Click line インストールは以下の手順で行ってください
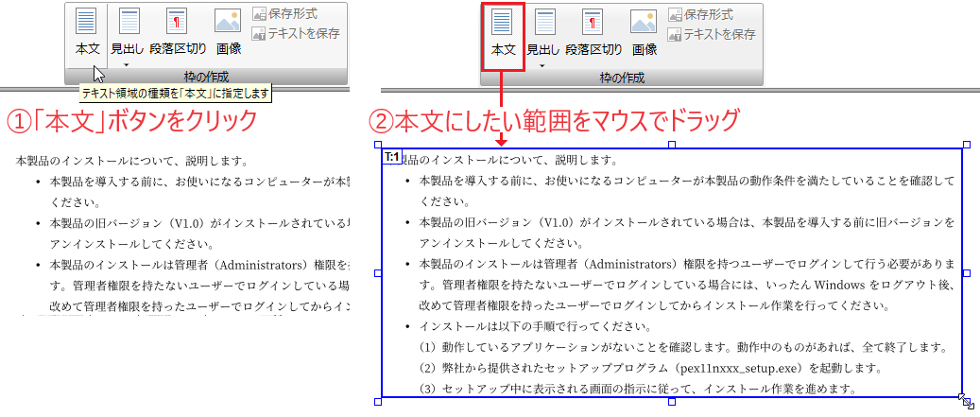 point(536,327)
